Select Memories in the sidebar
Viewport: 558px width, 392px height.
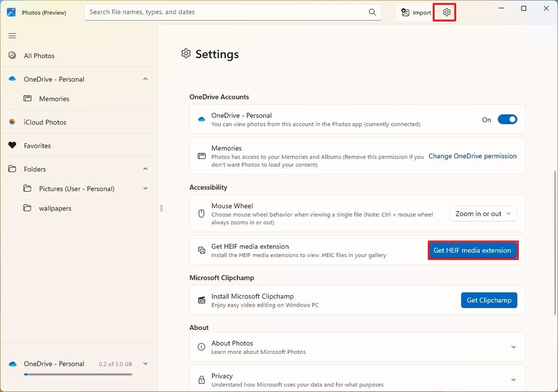point(54,99)
